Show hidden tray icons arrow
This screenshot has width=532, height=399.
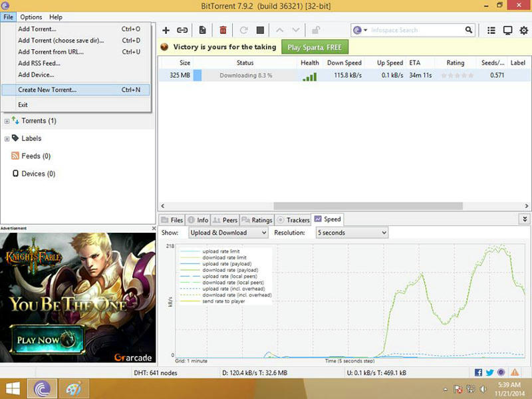point(446,390)
